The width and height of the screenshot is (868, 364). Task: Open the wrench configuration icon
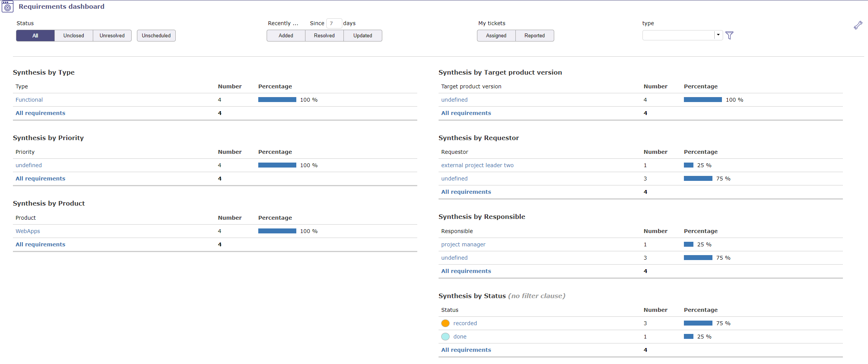pyautogui.click(x=858, y=24)
